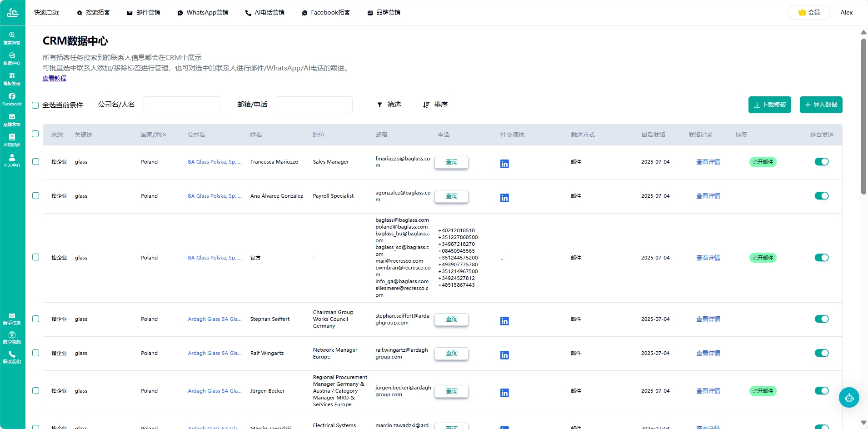
Task: Toggle send switch for Ralf Wingartz
Action: pyautogui.click(x=822, y=353)
